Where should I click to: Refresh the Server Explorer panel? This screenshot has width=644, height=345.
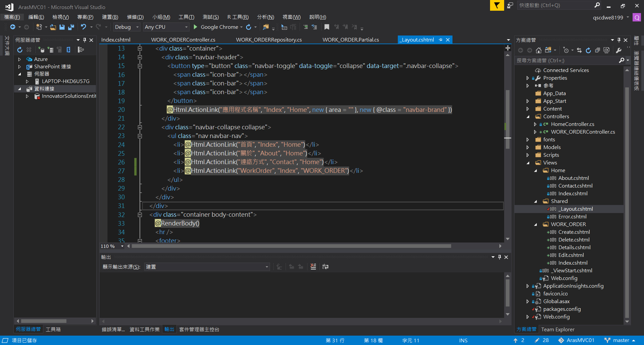point(20,50)
